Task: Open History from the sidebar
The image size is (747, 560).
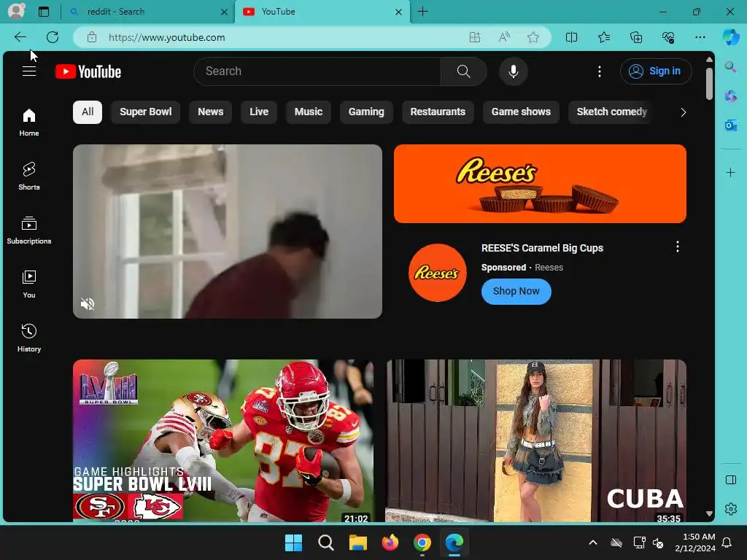Action: click(x=29, y=338)
